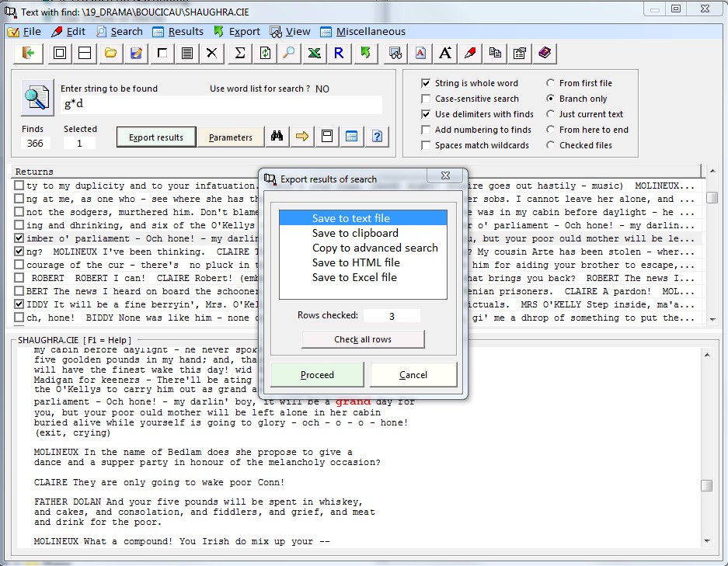
Task: Select Save to Excel file option
Action: click(x=354, y=277)
